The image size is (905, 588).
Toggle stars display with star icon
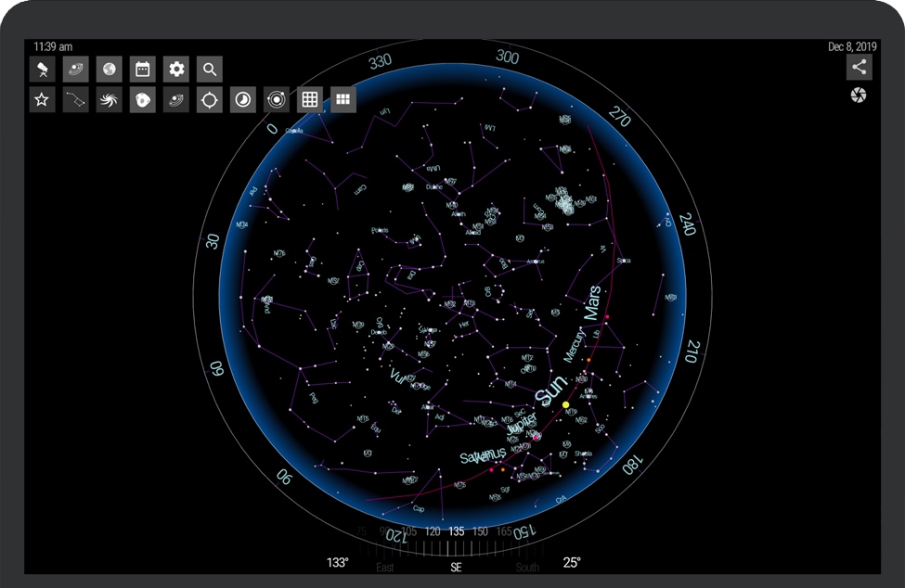tap(42, 100)
